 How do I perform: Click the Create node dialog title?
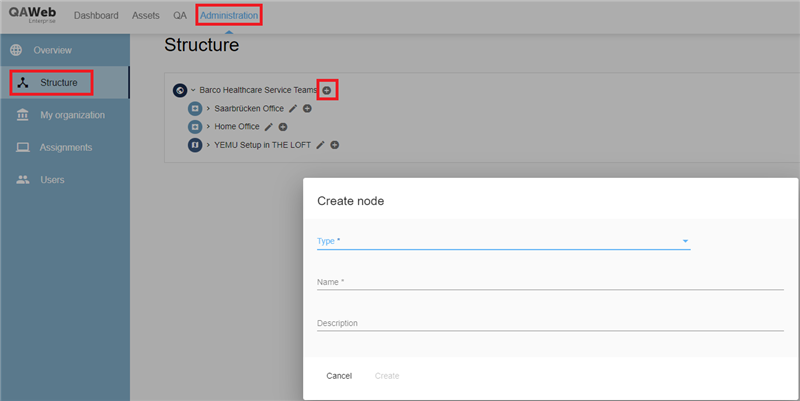pyautogui.click(x=351, y=201)
